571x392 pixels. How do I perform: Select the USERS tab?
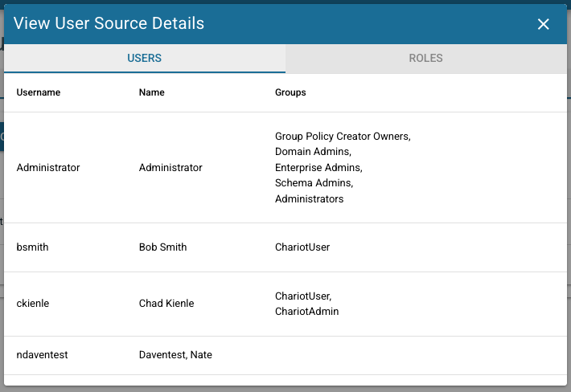click(x=145, y=58)
